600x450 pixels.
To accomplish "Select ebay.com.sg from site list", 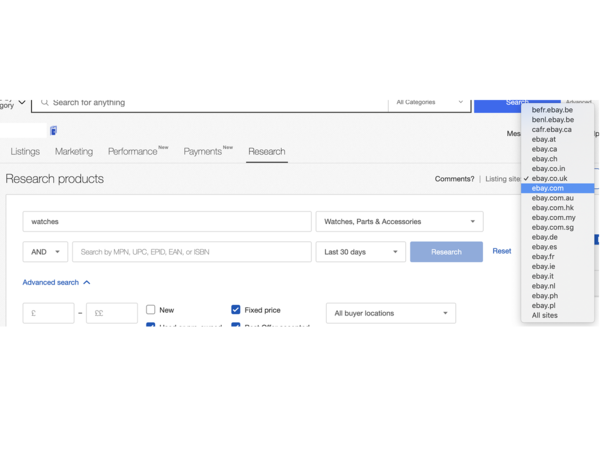I will click(x=558, y=227).
